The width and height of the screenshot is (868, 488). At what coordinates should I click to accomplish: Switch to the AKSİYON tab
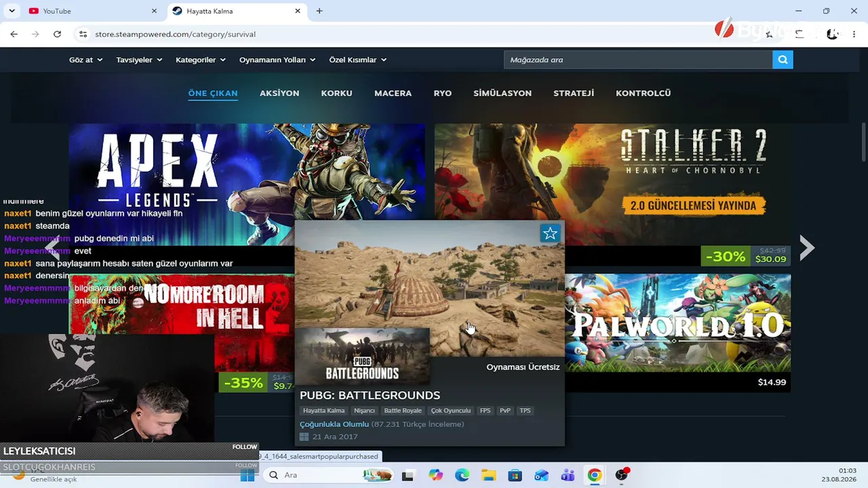[279, 93]
